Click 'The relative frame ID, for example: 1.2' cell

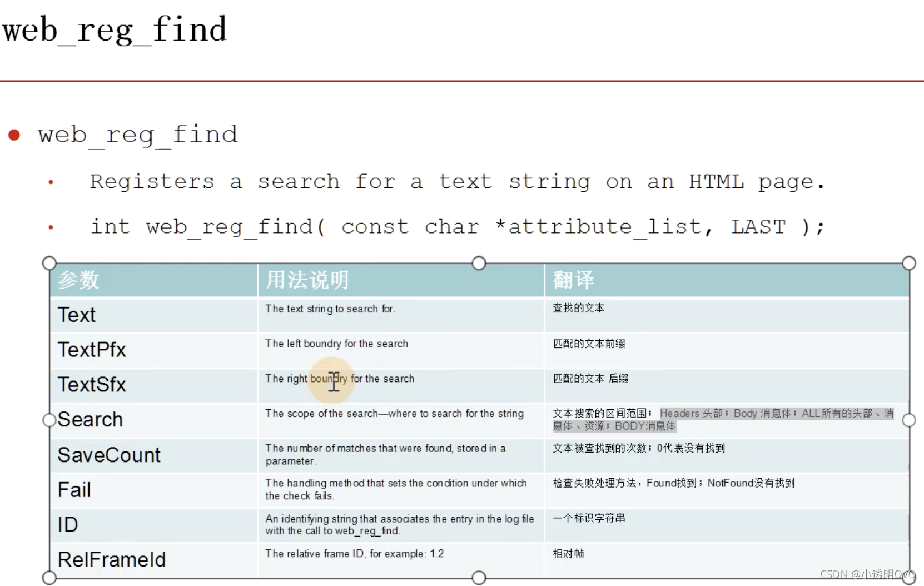tap(401, 560)
